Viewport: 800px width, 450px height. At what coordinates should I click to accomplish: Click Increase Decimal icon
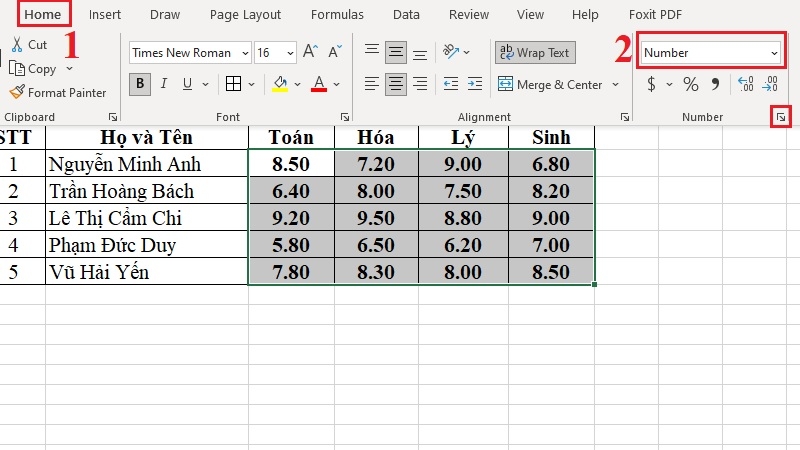pos(745,84)
